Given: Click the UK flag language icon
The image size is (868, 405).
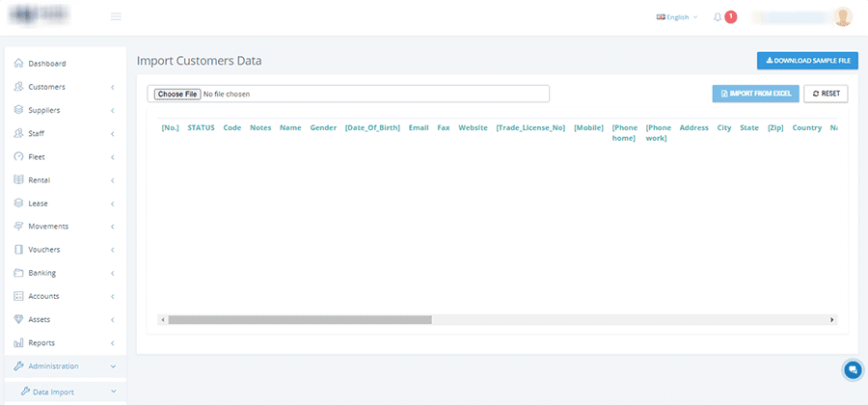Looking at the screenshot, I should (661, 17).
